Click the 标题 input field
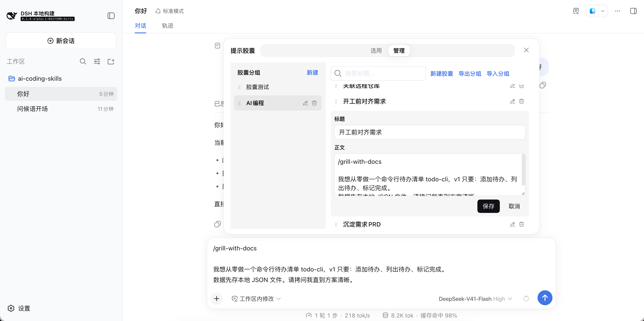This screenshot has width=644, height=321. point(430,132)
